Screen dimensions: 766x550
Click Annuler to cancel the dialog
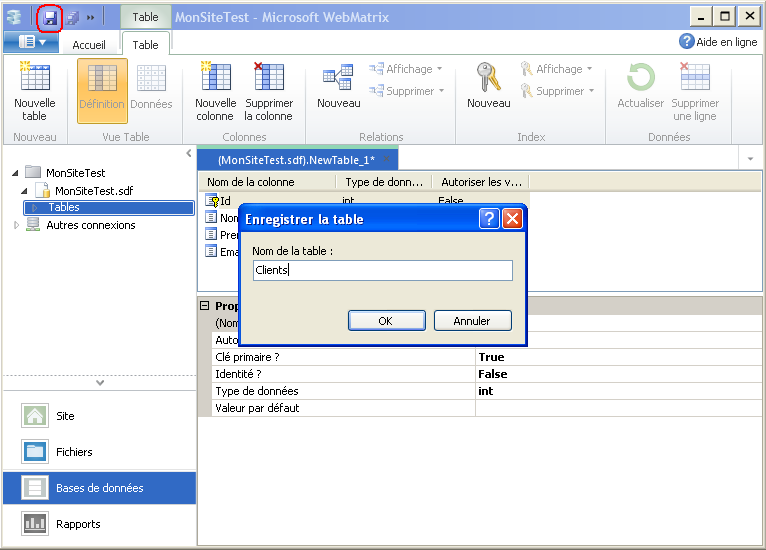pyautogui.click(x=472, y=321)
